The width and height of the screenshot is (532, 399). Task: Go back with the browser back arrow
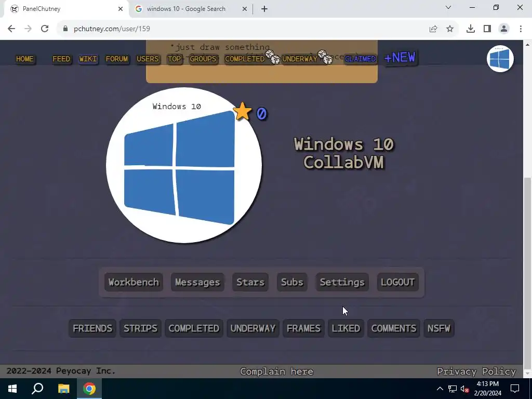click(x=11, y=29)
